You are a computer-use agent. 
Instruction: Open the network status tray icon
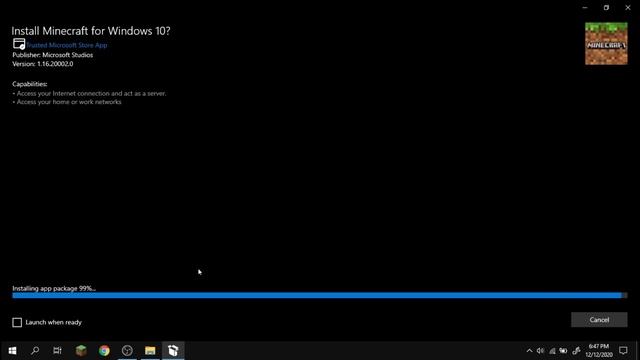click(x=552, y=351)
